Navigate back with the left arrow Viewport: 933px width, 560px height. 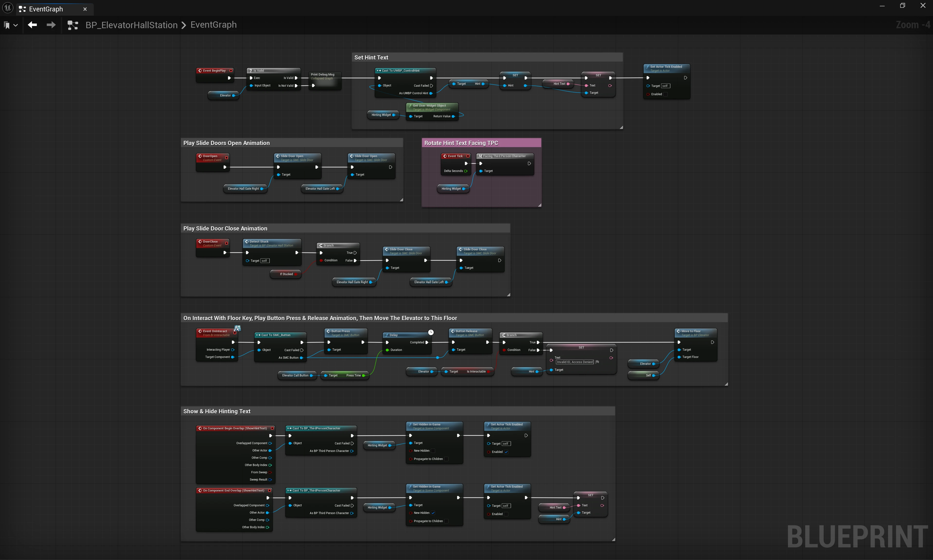point(33,25)
